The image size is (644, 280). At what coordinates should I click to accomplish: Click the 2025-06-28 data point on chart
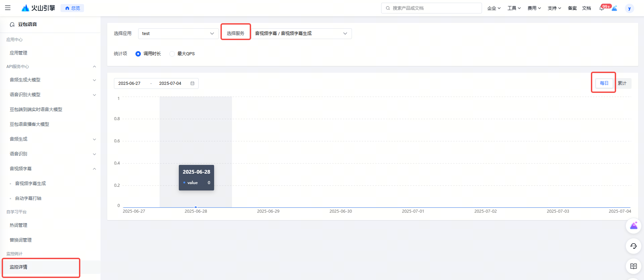click(x=196, y=207)
